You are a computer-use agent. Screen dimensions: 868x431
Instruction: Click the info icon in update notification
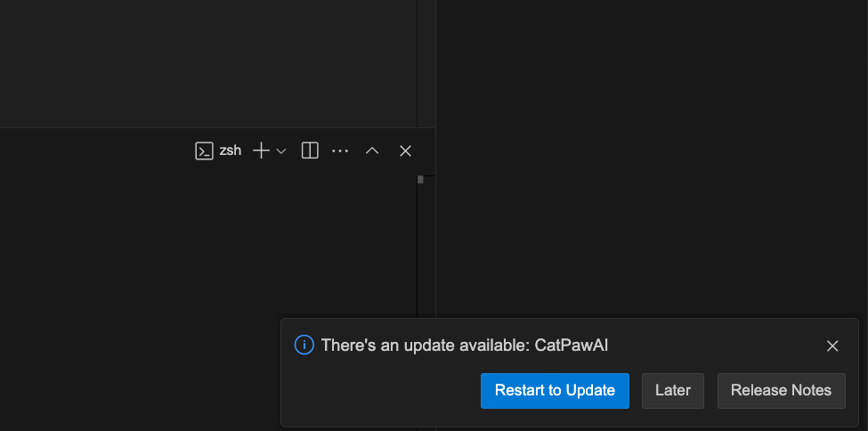click(x=304, y=345)
